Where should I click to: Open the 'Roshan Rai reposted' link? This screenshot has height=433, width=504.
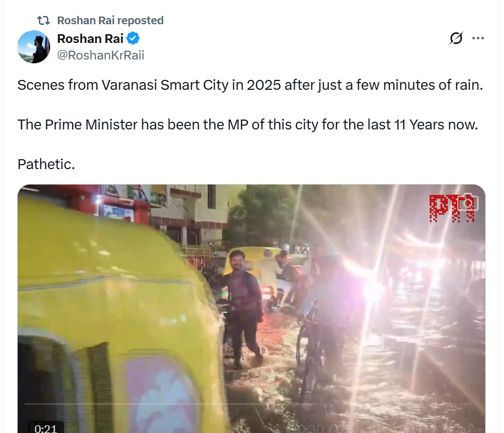point(110,20)
